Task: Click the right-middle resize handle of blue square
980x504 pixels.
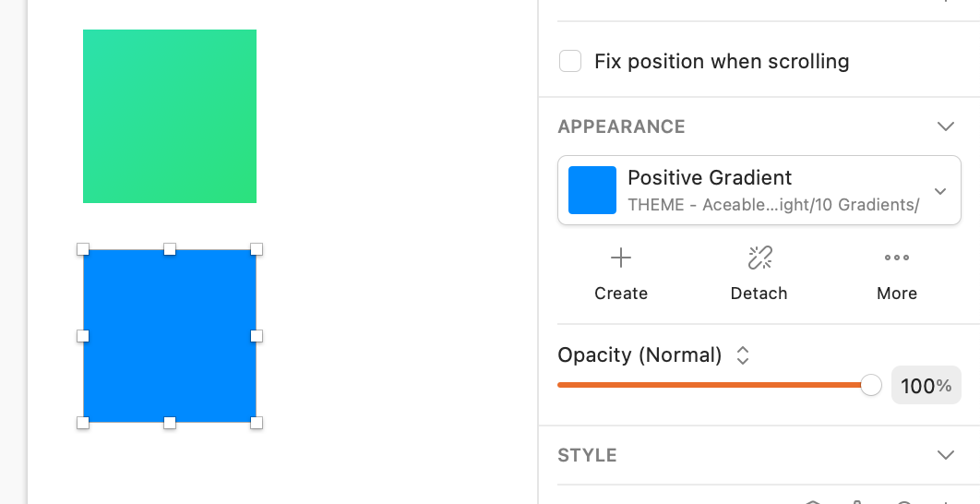Action: [257, 336]
